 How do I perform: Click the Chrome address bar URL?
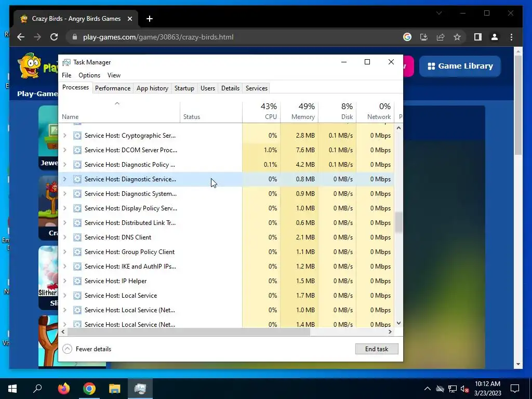tap(158, 37)
